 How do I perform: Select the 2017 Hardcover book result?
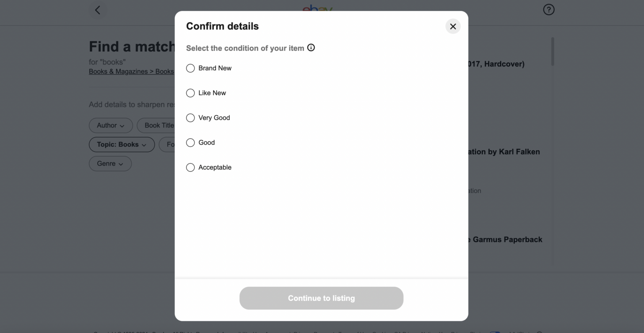496,64
